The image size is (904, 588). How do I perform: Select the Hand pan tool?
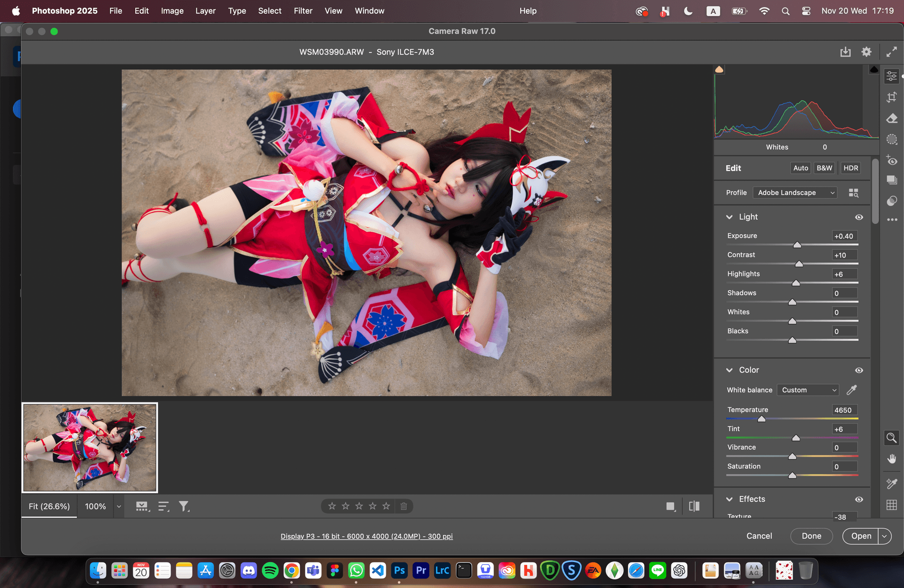point(892,459)
